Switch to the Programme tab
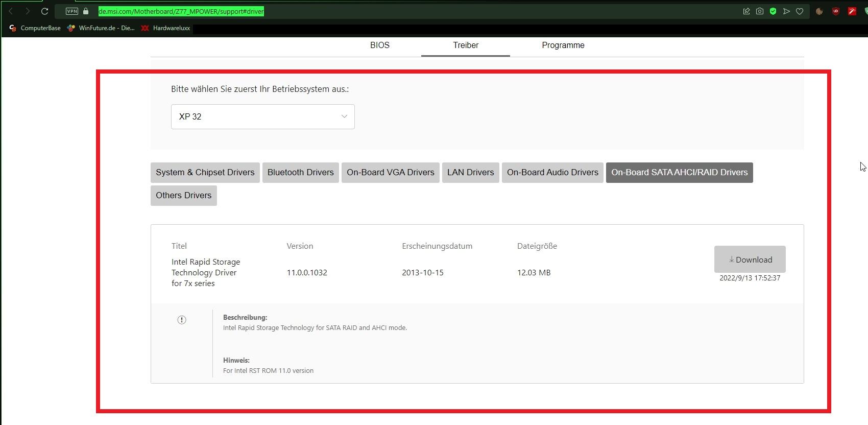This screenshot has width=868, height=425. click(x=563, y=45)
